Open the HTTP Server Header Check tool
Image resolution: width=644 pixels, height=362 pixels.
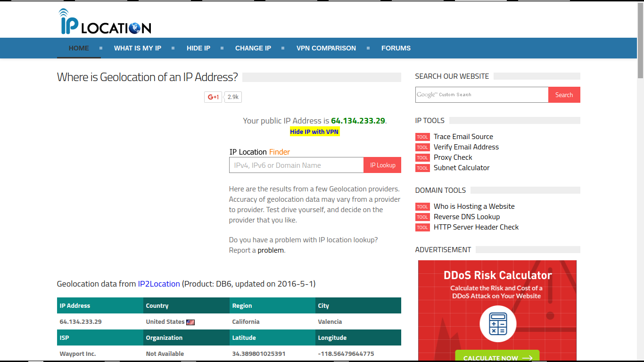coord(476,227)
